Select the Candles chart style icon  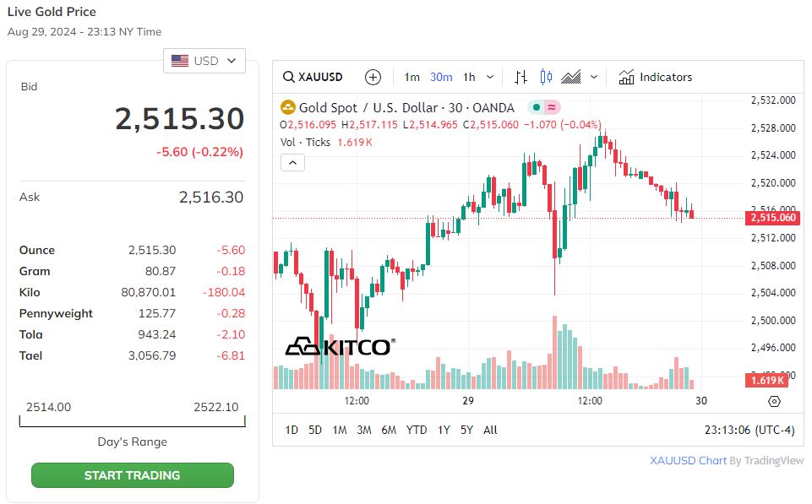click(546, 77)
